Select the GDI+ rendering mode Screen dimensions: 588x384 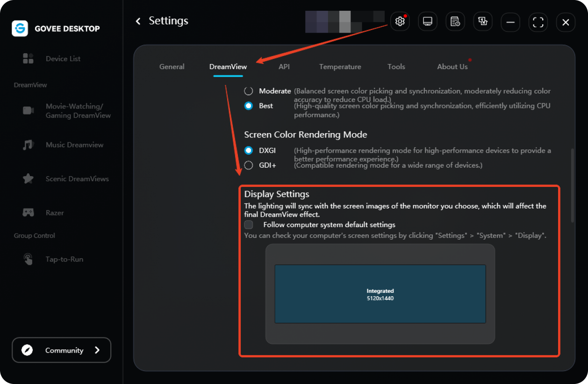tap(249, 165)
